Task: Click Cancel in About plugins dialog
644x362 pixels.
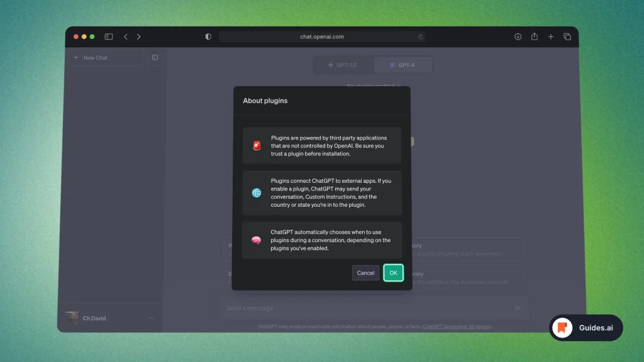Action: (x=365, y=273)
